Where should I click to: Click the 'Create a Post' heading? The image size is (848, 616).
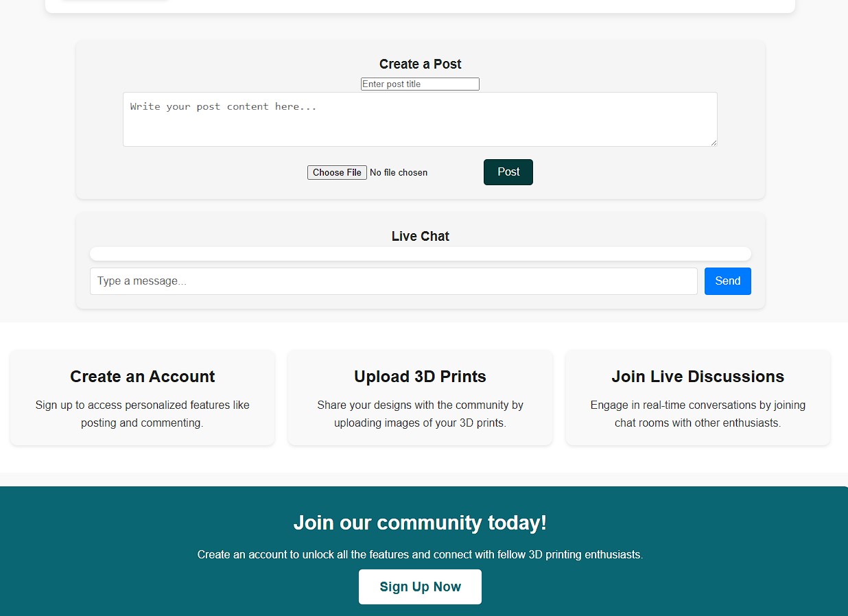pos(420,64)
